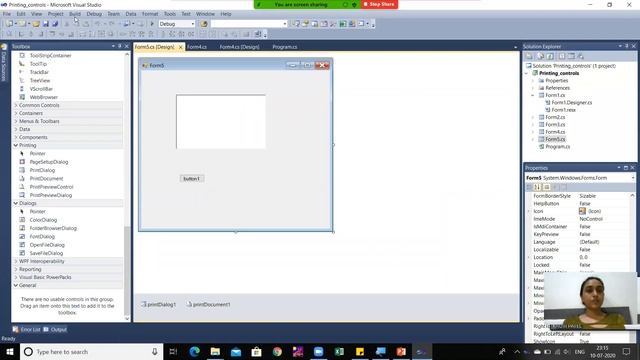The height and width of the screenshot is (360, 640).
Task: Switch to the Form4.cs tab
Action: [197, 47]
